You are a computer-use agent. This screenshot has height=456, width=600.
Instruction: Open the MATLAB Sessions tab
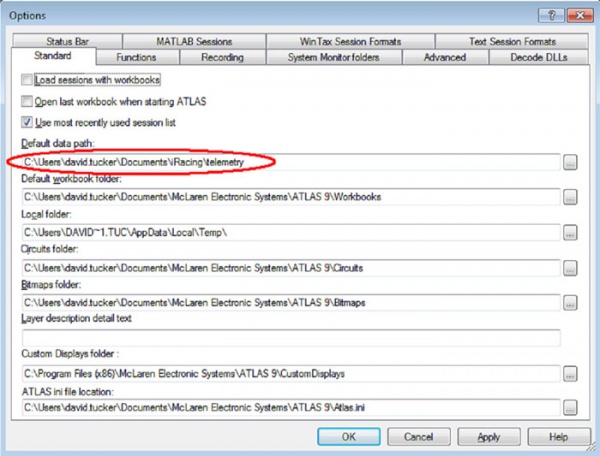click(x=194, y=42)
